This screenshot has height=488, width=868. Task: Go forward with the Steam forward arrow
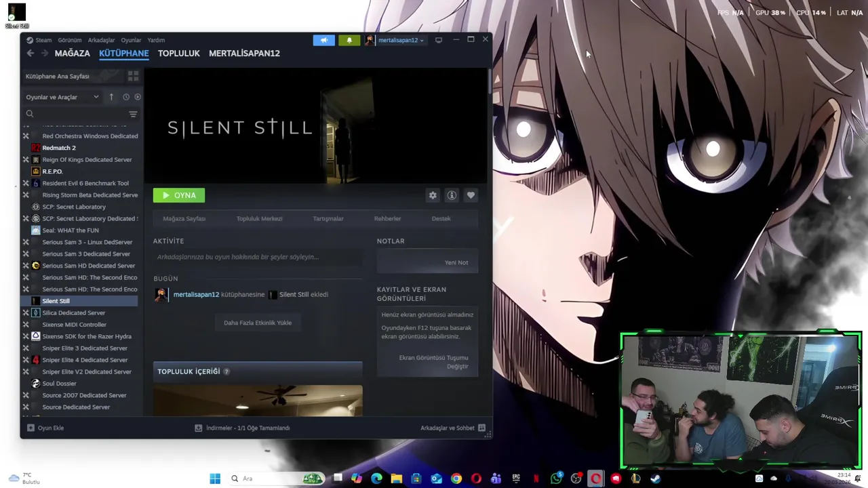click(x=44, y=53)
